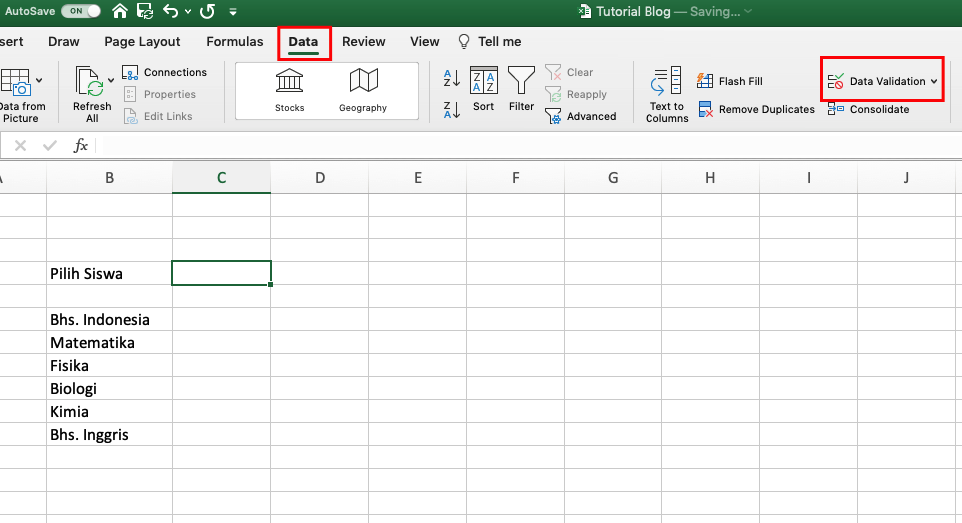This screenshot has width=962, height=523.
Task: Choose the Geography data type
Action: tap(363, 91)
